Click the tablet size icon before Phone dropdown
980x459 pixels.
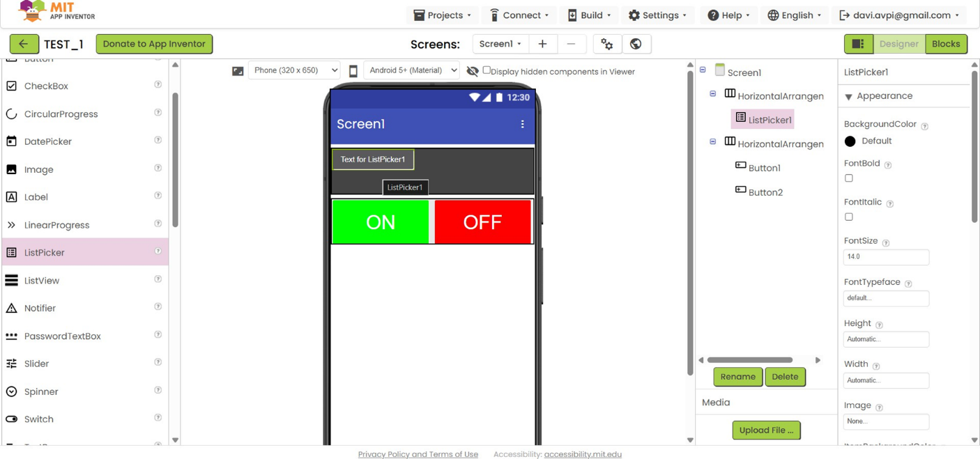[238, 71]
